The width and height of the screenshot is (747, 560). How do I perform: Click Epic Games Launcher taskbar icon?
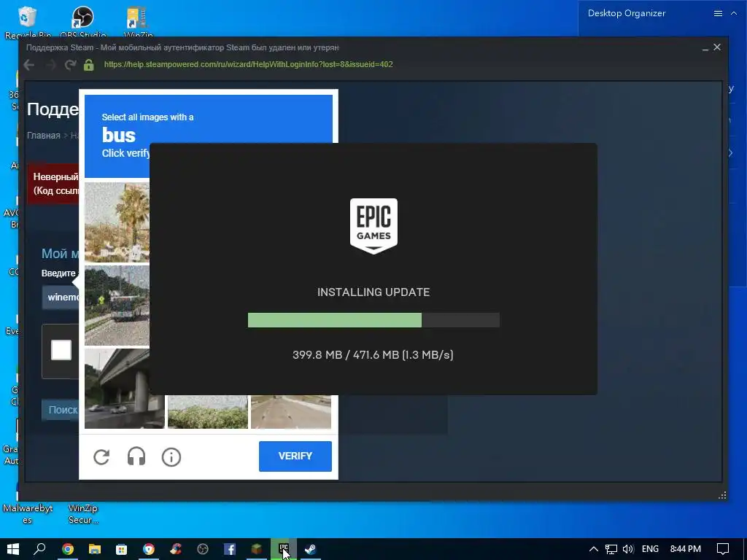[284, 549]
